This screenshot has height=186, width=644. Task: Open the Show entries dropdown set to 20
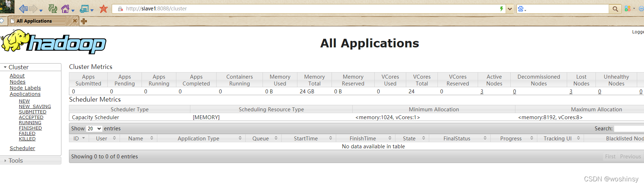click(x=94, y=129)
